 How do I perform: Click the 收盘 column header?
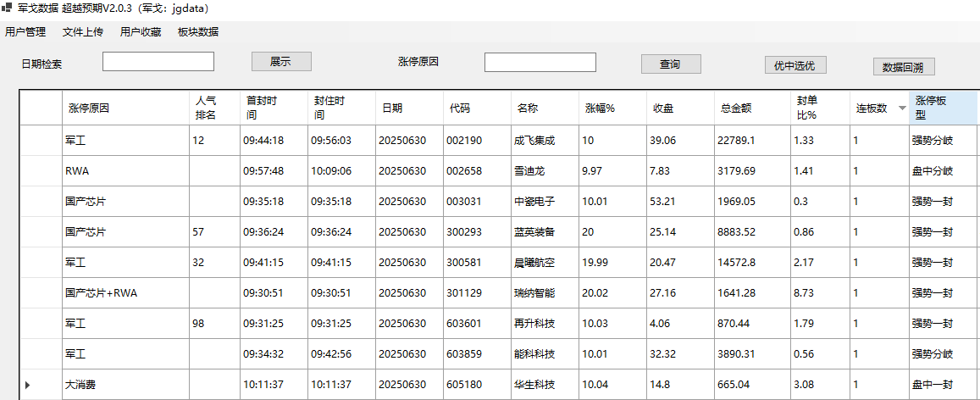coord(680,108)
